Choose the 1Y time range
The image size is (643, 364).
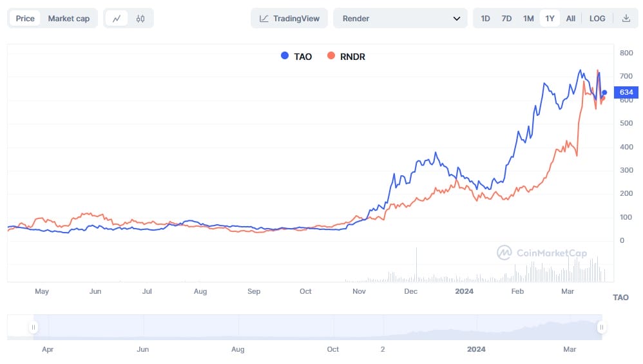click(550, 19)
